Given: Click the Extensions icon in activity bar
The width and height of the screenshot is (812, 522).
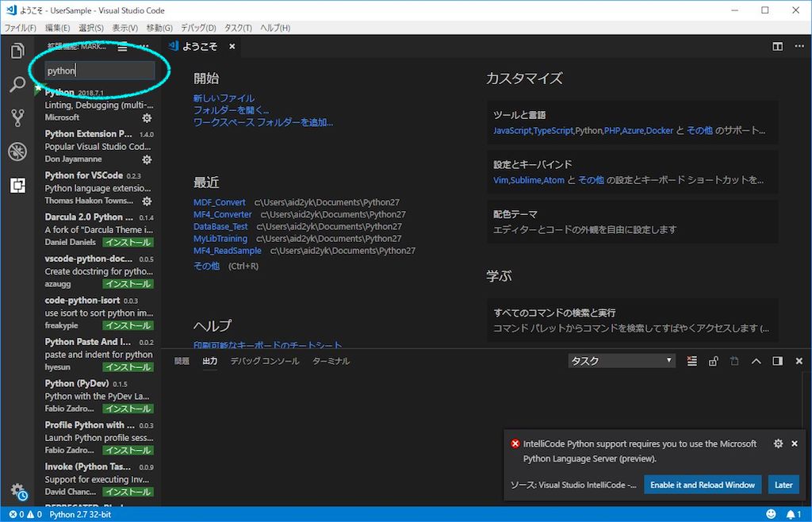Looking at the screenshot, I should coord(17,186).
